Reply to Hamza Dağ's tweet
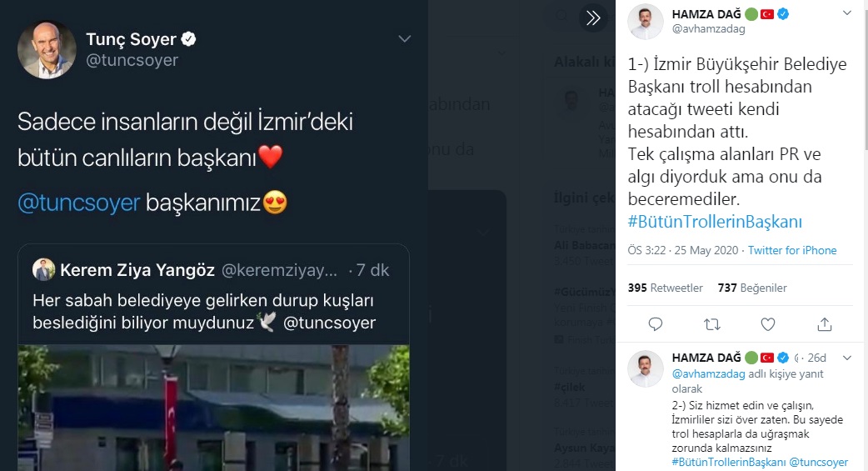 (656, 324)
